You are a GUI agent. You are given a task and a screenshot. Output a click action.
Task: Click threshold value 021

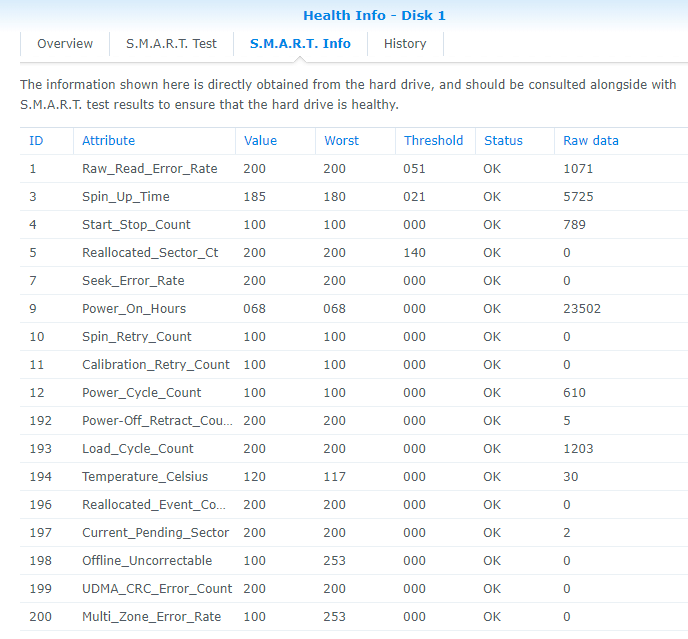tap(414, 197)
